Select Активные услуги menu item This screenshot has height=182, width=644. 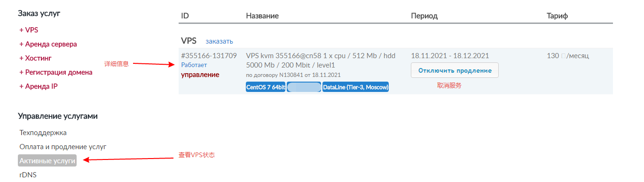tap(47, 160)
